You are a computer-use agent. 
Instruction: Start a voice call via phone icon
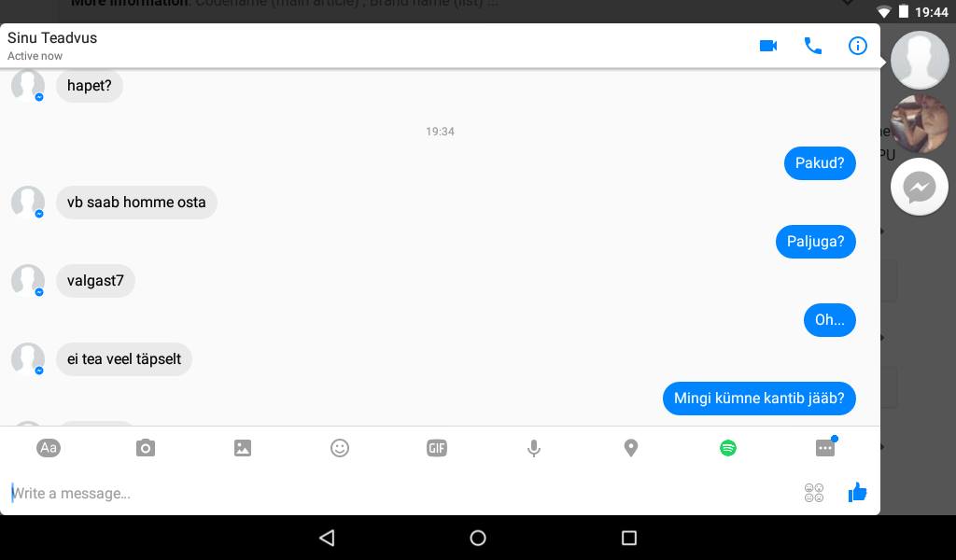point(813,46)
